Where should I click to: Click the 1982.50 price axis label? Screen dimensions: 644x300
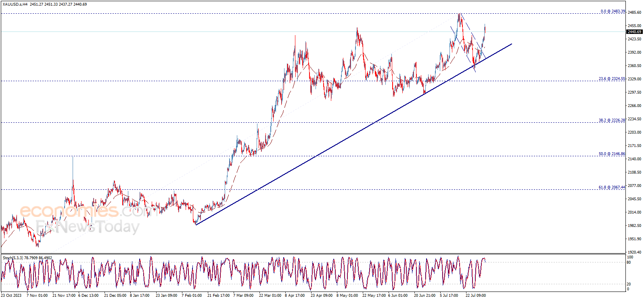click(x=634, y=226)
